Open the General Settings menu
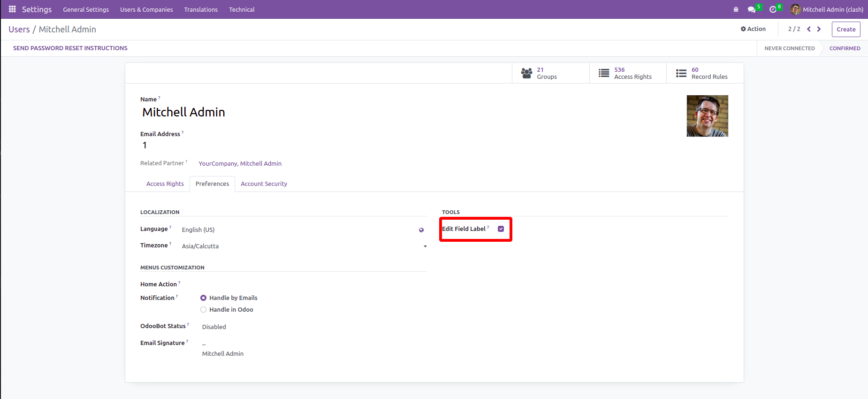868x399 pixels. coord(86,9)
